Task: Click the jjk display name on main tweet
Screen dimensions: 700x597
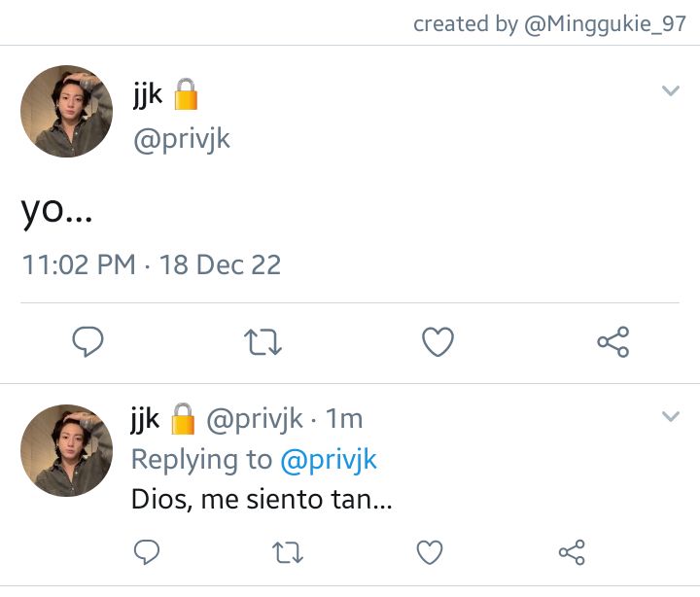Action: coord(148,94)
